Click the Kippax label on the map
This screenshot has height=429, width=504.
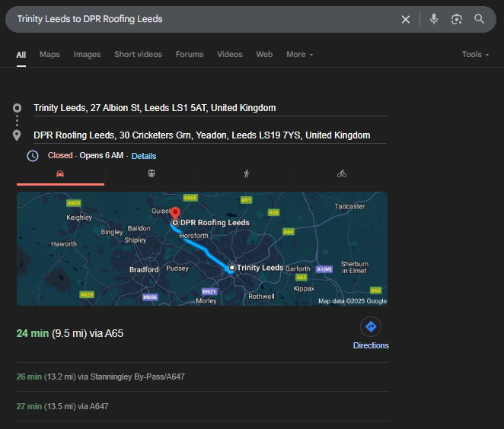pyautogui.click(x=304, y=289)
